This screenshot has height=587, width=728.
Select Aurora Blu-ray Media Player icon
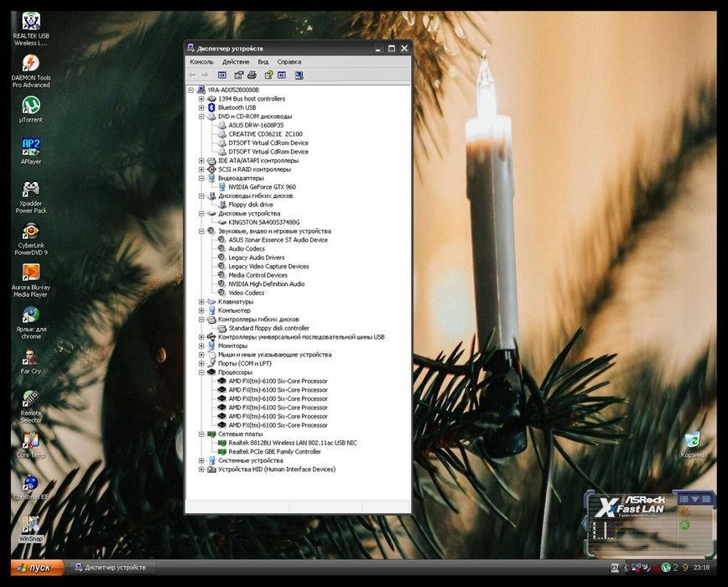tap(31, 281)
